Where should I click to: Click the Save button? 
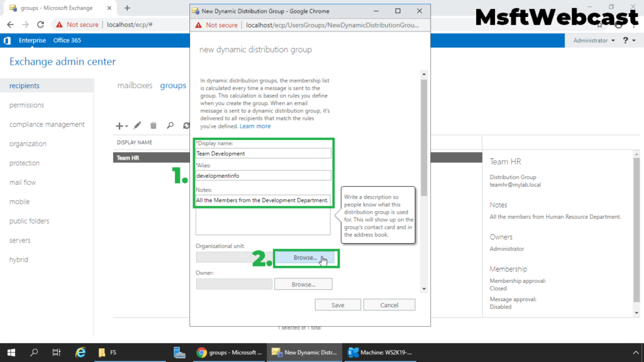(338, 305)
